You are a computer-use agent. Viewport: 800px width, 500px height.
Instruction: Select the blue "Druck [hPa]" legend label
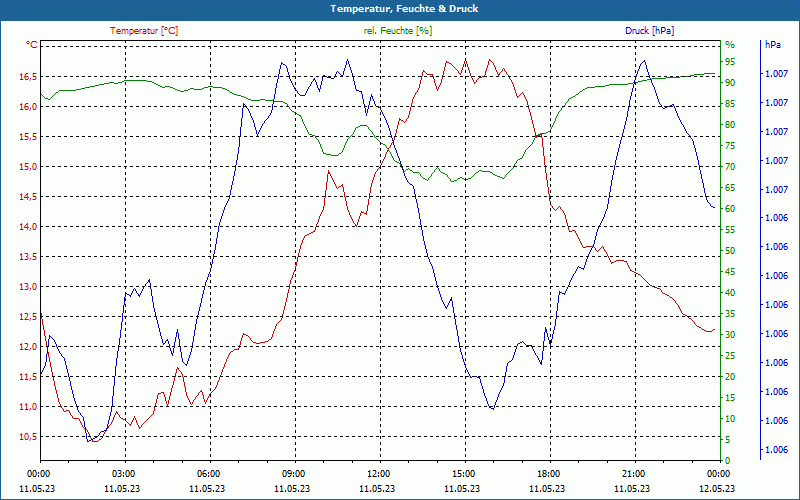[x=649, y=31]
